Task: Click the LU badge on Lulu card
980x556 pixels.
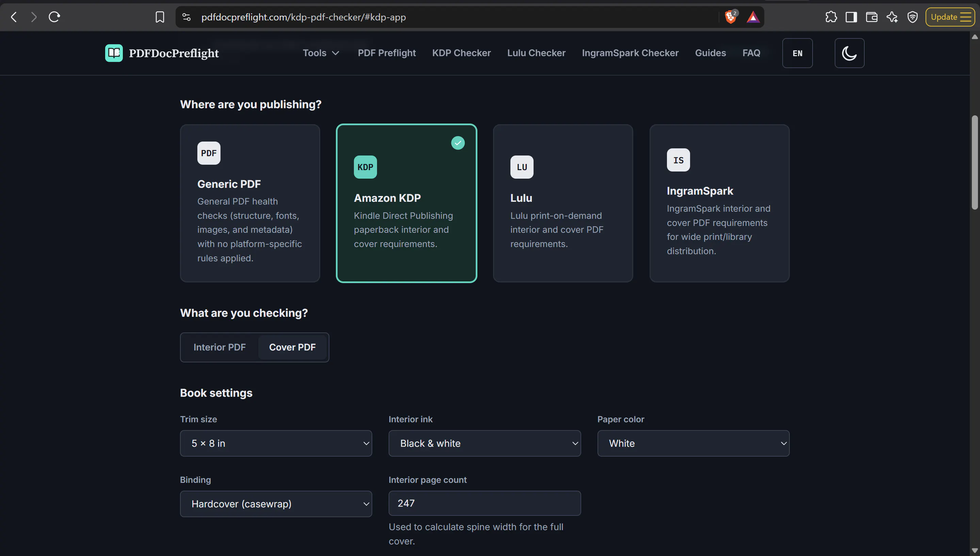Action: pyautogui.click(x=522, y=167)
